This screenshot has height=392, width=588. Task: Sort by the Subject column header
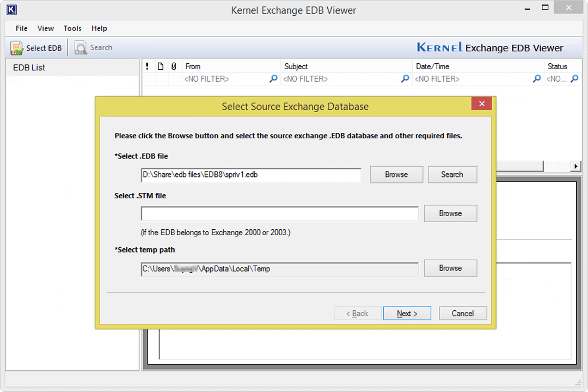(x=346, y=66)
